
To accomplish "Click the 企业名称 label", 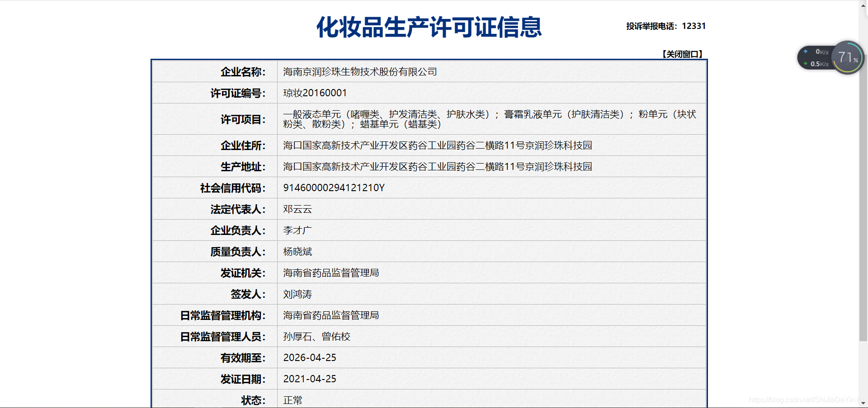I will 243,72.
